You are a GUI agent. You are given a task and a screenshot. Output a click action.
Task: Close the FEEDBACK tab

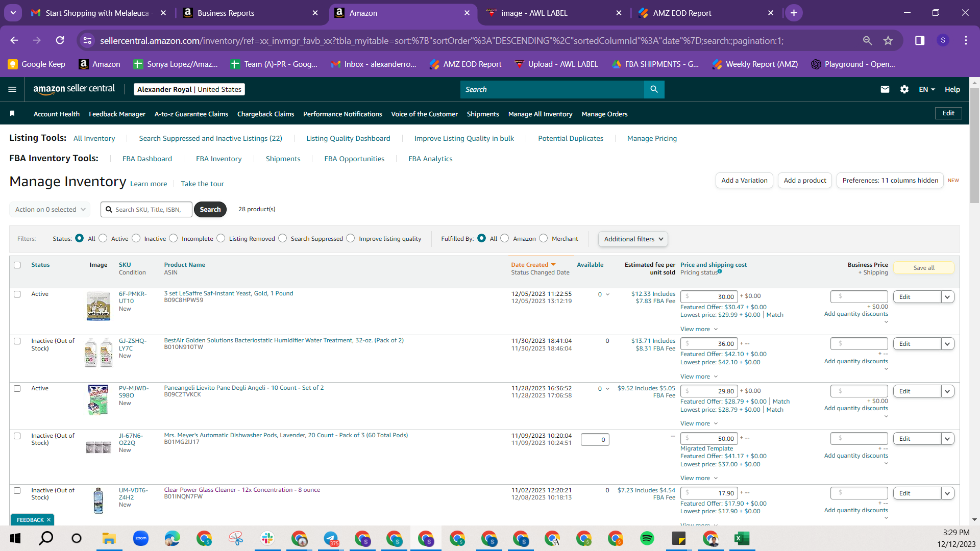click(x=48, y=520)
